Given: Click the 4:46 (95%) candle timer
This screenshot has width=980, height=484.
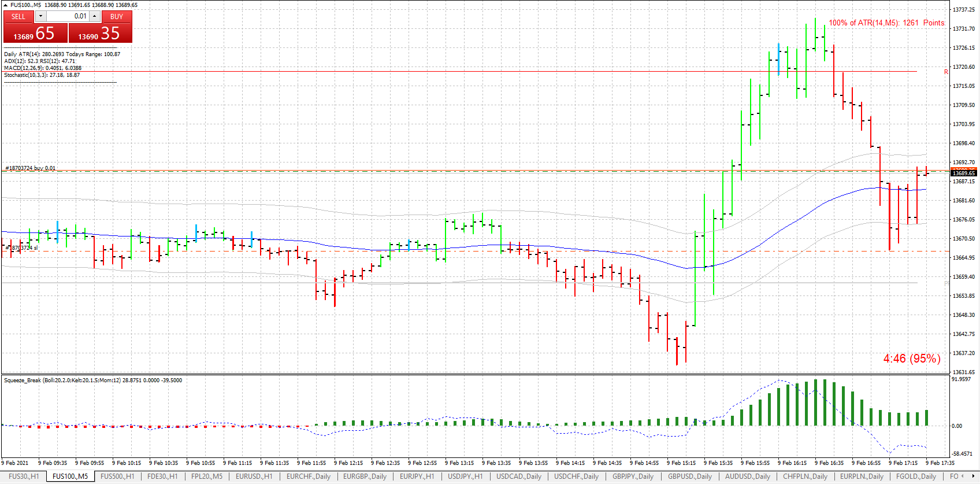Looking at the screenshot, I should 912,359.
